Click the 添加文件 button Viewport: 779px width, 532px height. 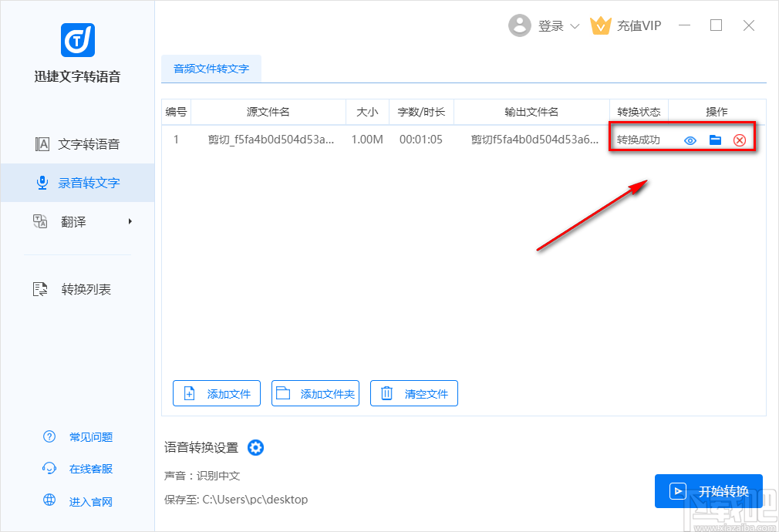[x=217, y=393]
